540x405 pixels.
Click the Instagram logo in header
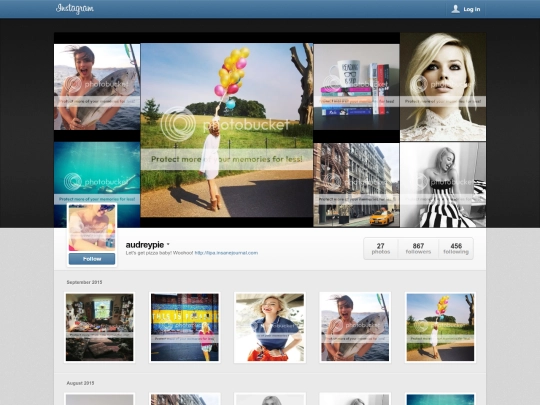pos(75,9)
